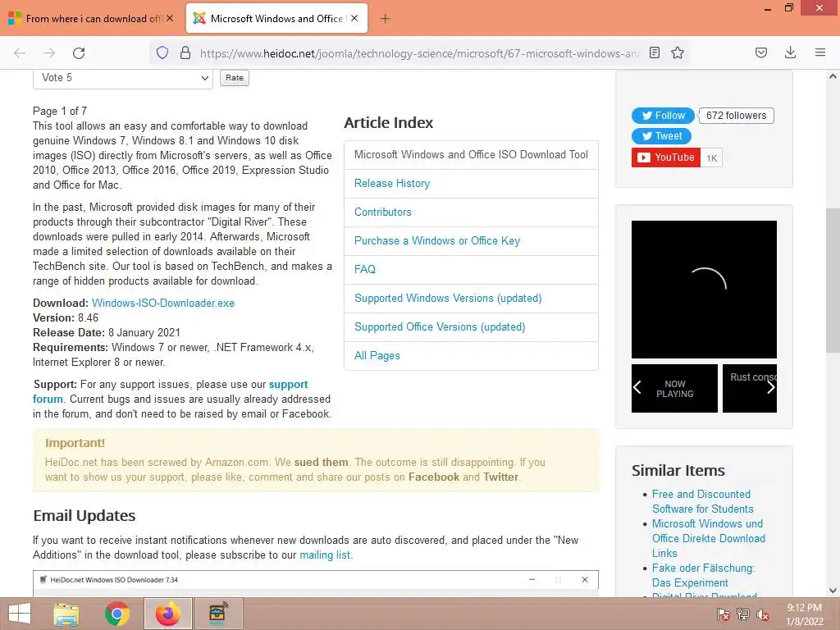The width and height of the screenshot is (840, 630).
Task: Click the muted volume tray icon
Action: click(x=763, y=614)
